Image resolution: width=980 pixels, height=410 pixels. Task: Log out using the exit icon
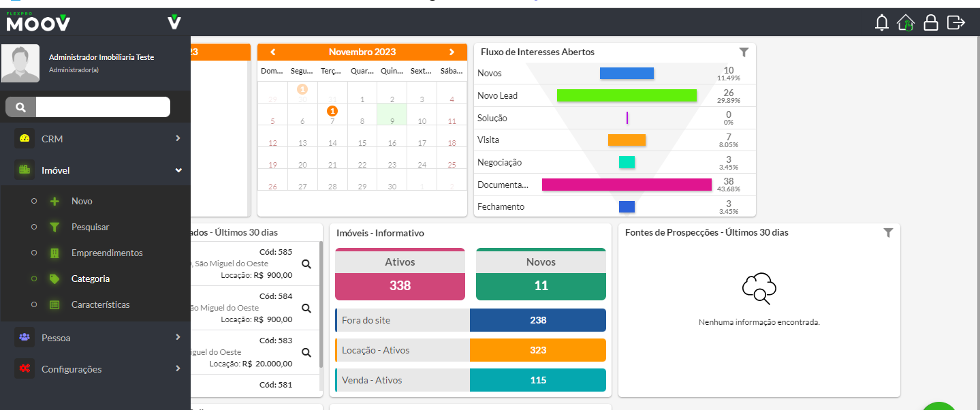coord(956,22)
